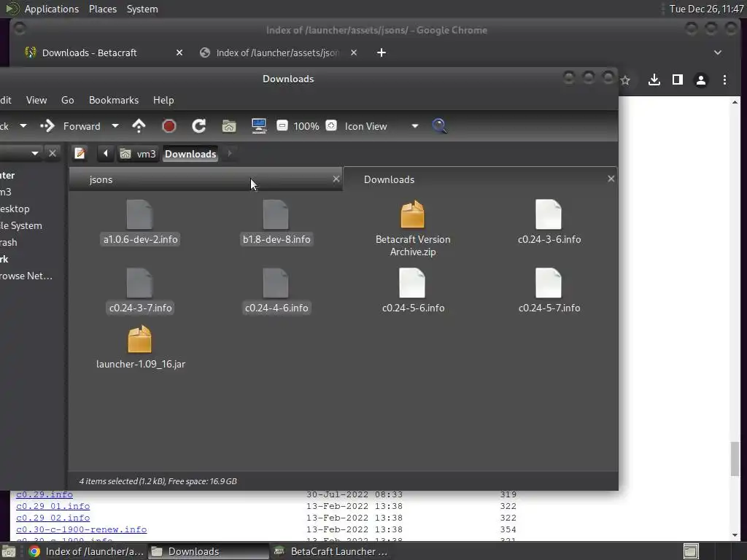Toggle Chrome side panel icon
The width and height of the screenshot is (747, 560).
pyautogui.click(x=678, y=80)
